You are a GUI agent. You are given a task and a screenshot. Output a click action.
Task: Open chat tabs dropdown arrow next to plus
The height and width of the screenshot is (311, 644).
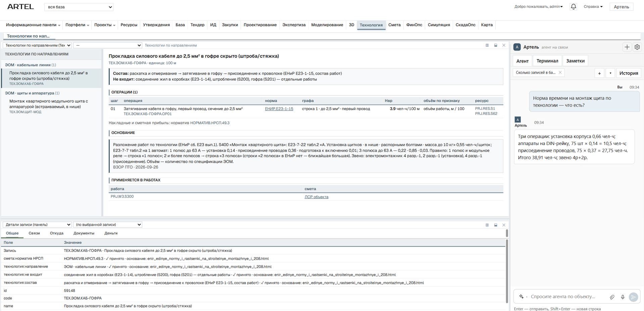coord(610,73)
